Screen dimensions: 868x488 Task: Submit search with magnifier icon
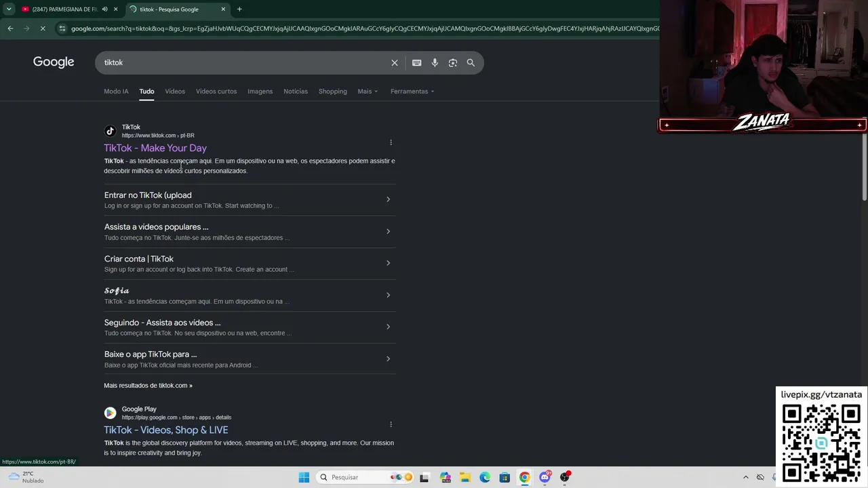tap(471, 62)
